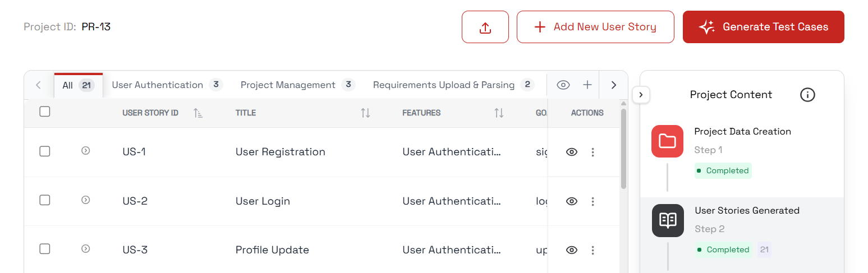Switch to Project Management tab
Screen dimensions: 868x273
click(x=298, y=85)
